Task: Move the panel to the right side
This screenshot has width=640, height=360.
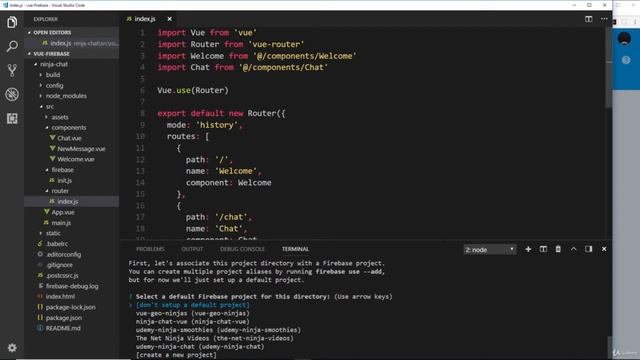Action: (588, 249)
